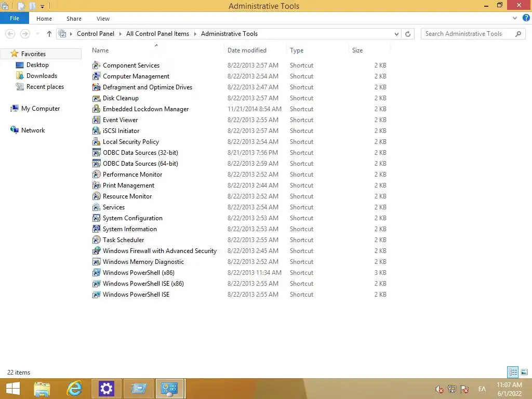Expand the Control Panel breadcrumb arrow
This screenshot has width=532, height=399.
120,34
